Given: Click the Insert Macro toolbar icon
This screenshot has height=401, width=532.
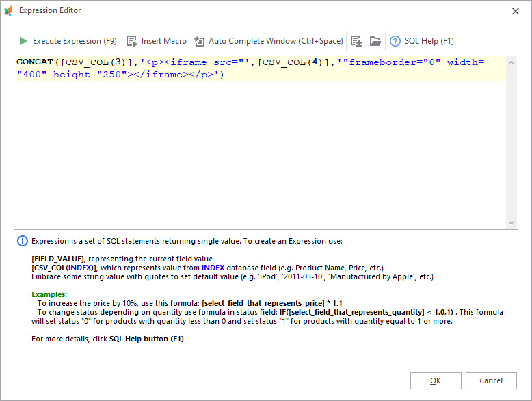Looking at the screenshot, I should [x=132, y=41].
